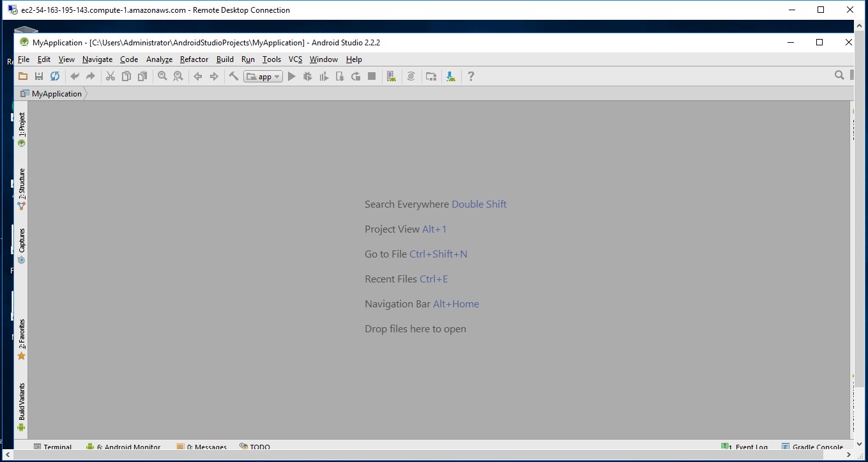Open the SDK Manager download icon
This screenshot has height=462, width=868.
pos(451,76)
